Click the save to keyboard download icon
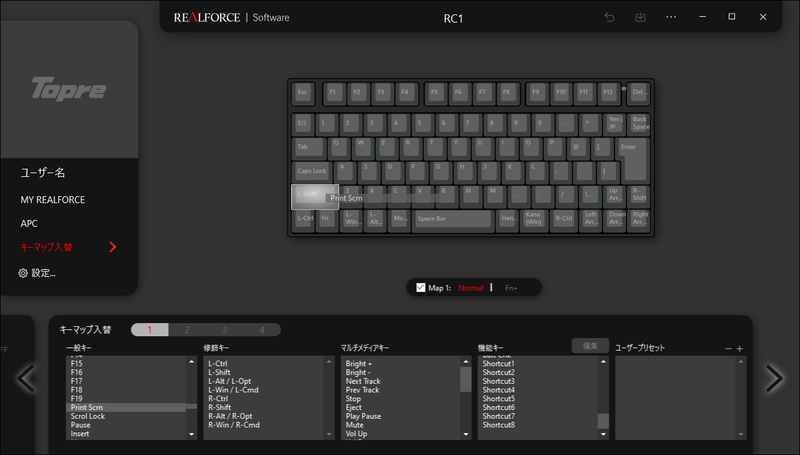 [640, 17]
